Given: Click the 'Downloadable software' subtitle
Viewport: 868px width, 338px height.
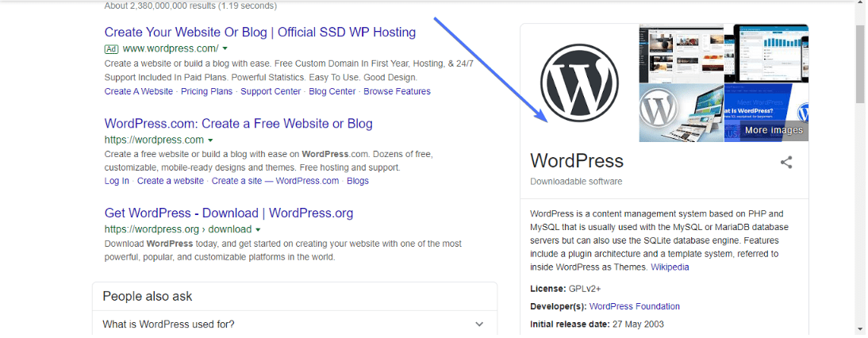Looking at the screenshot, I should coord(576,182).
